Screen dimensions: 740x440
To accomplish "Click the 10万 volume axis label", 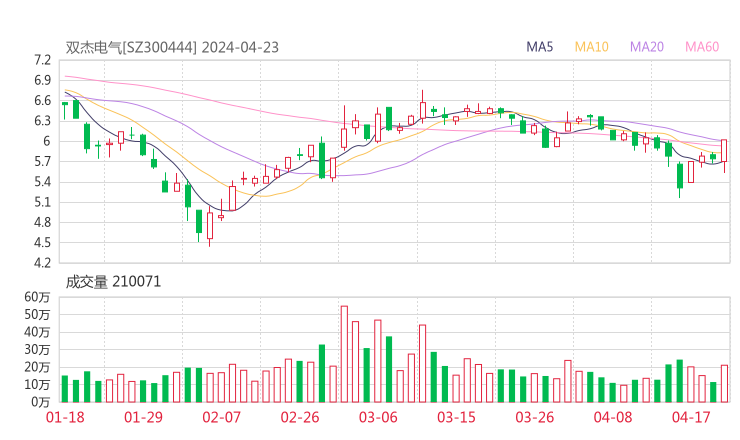I will tap(37, 384).
